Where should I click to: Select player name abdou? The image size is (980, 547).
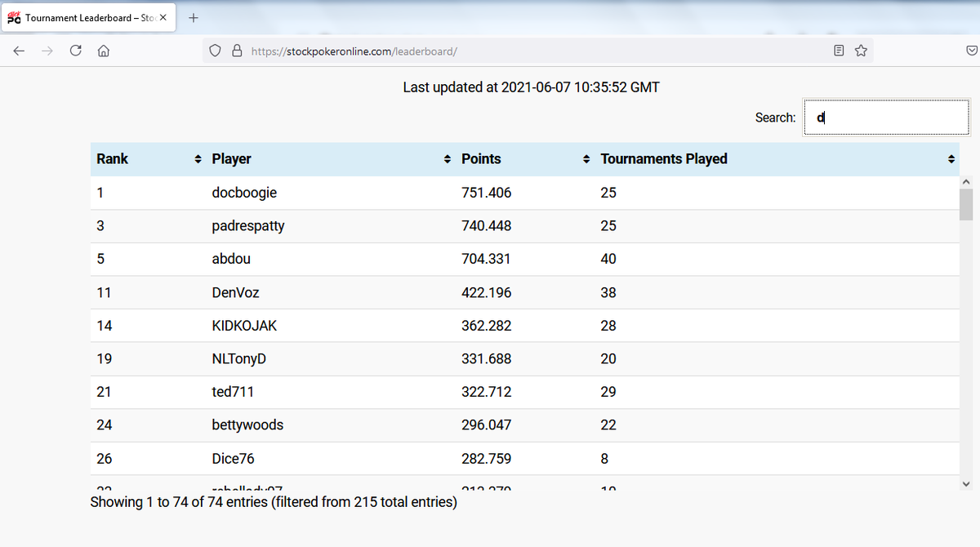(x=231, y=259)
